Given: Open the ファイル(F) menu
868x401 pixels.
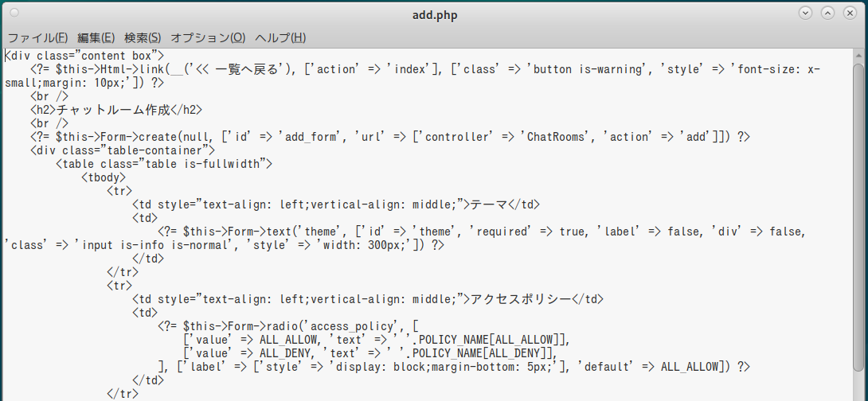Looking at the screenshot, I should click(37, 37).
